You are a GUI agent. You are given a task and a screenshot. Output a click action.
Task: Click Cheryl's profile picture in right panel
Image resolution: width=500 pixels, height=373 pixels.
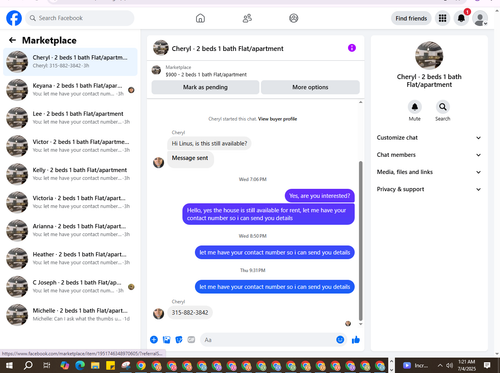click(429, 55)
